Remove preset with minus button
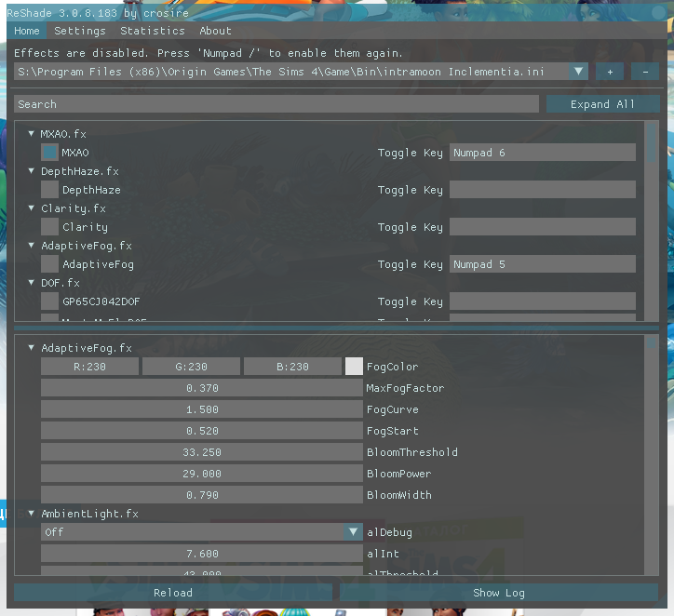 (645, 72)
